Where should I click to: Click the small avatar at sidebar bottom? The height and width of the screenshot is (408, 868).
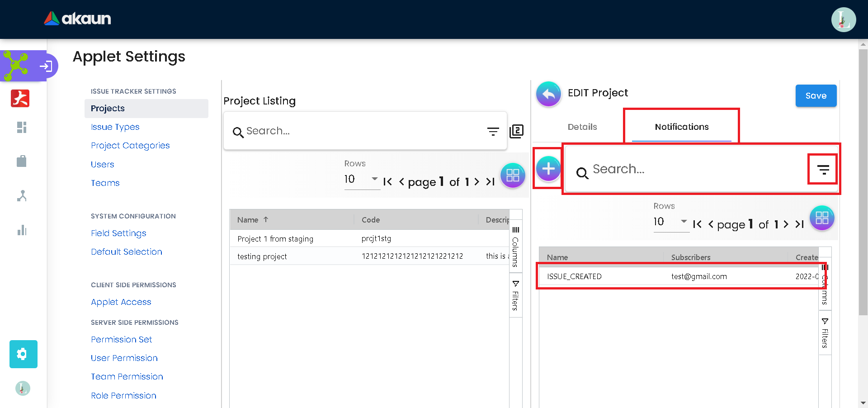23,388
